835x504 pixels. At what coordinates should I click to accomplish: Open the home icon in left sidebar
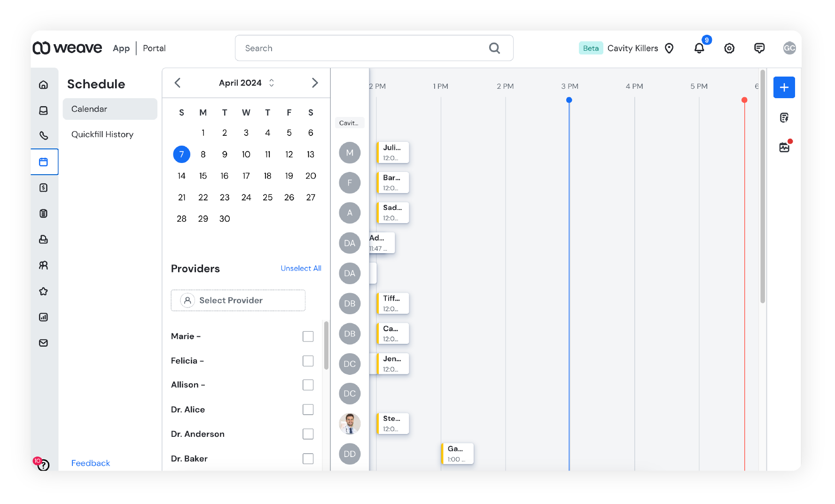[44, 85]
